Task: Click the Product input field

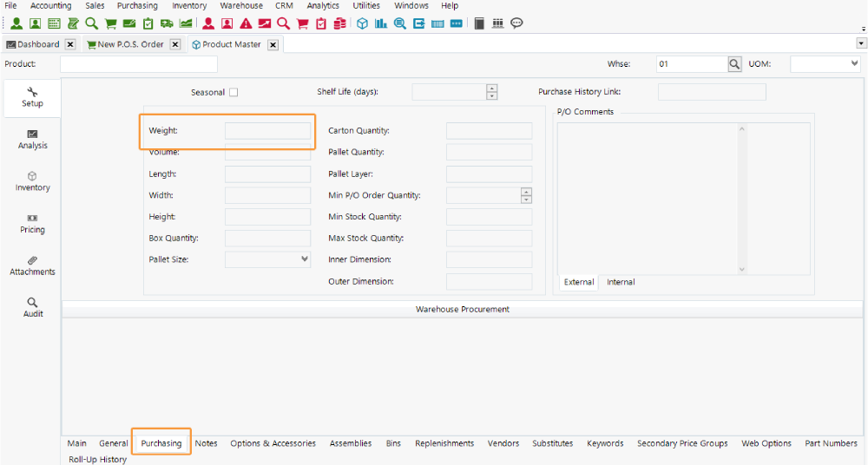Action: tap(139, 64)
